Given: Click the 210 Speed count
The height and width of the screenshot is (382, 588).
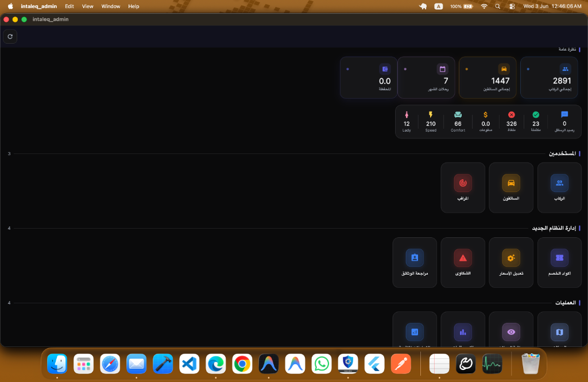Looking at the screenshot, I should click(x=431, y=124).
